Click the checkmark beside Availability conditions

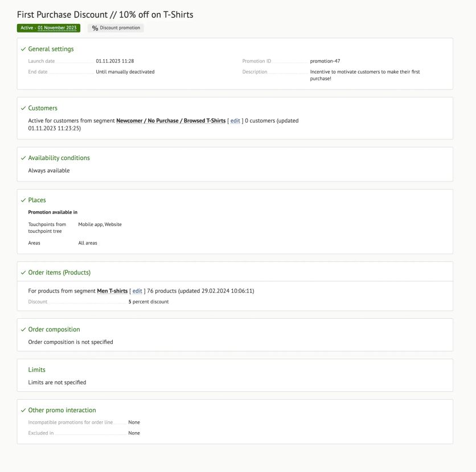[23, 158]
